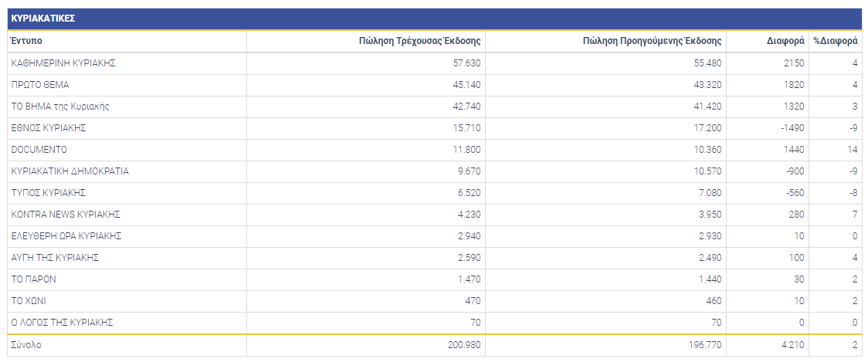868x362 pixels.
Task: Open the ΠΡΩΤΟ ΘΕΜΑ entry
Action: 40,85
